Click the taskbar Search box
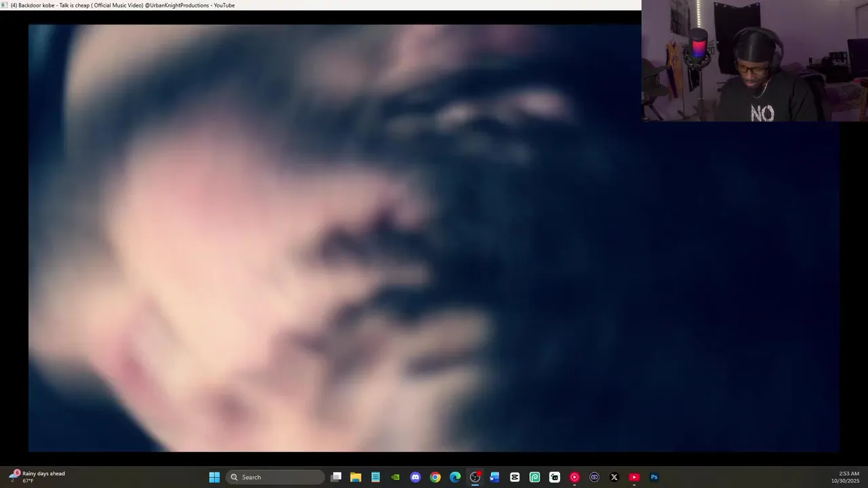This screenshot has width=868, height=488. click(275, 477)
